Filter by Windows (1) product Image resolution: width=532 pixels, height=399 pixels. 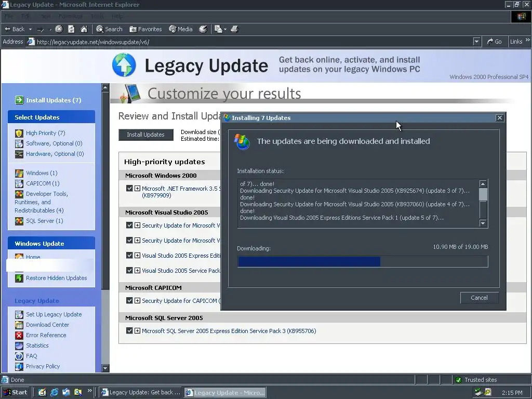tap(36, 173)
